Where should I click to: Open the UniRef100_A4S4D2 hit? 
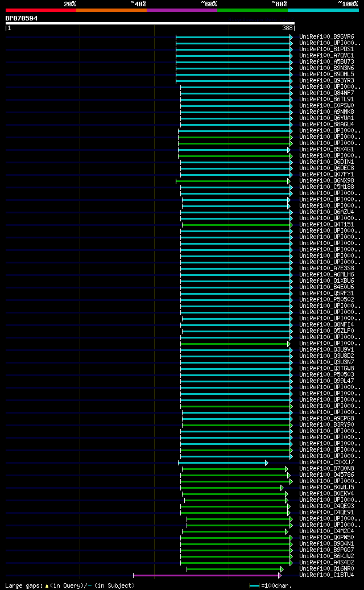point(326,562)
